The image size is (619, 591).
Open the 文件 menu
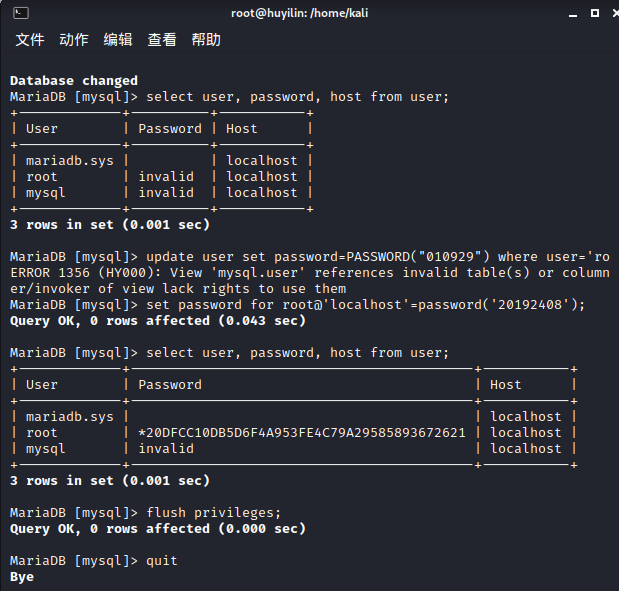coord(30,40)
